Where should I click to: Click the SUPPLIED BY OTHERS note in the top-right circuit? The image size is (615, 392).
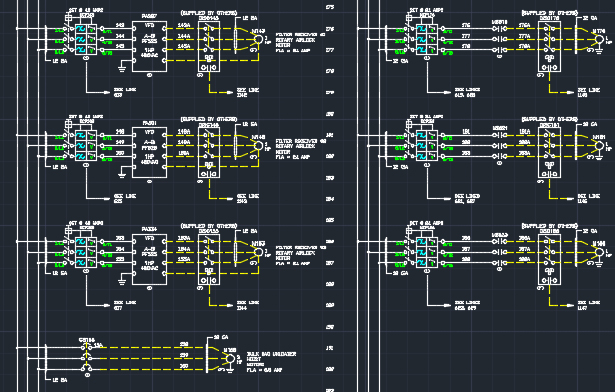point(549,13)
